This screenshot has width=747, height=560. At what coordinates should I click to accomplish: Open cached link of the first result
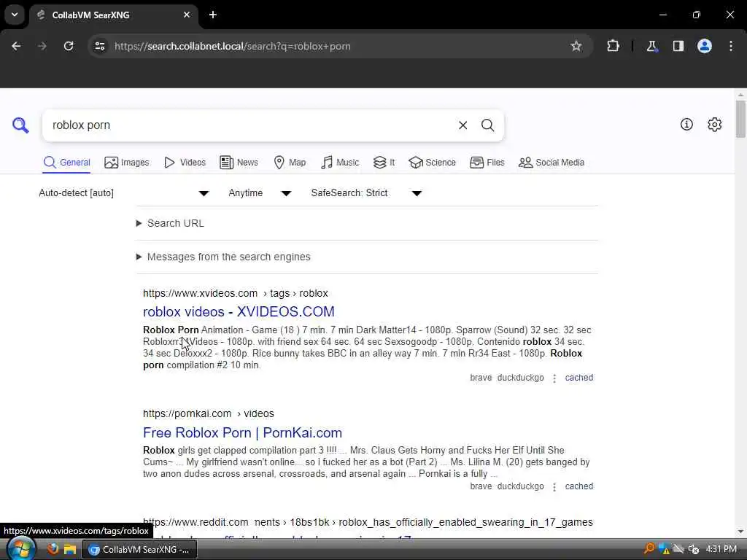[578, 378]
